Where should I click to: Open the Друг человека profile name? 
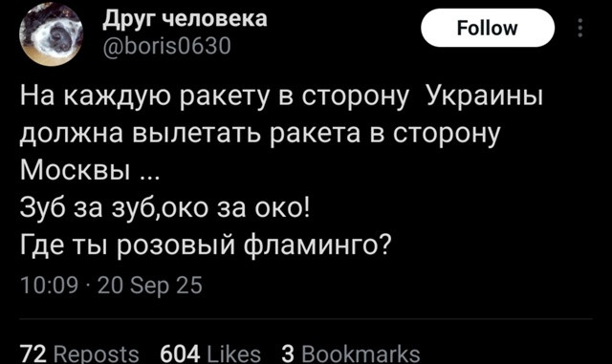pyautogui.click(x=185, y=18)
